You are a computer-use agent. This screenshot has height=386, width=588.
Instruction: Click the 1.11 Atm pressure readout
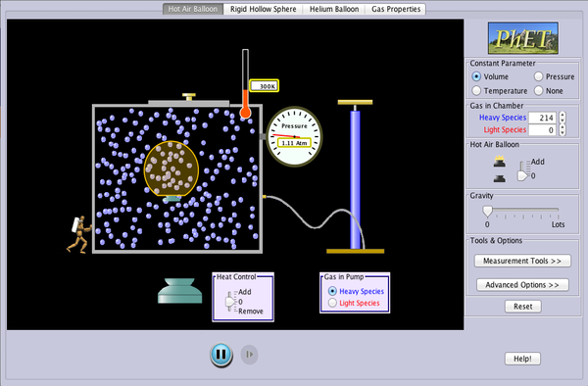294,143
